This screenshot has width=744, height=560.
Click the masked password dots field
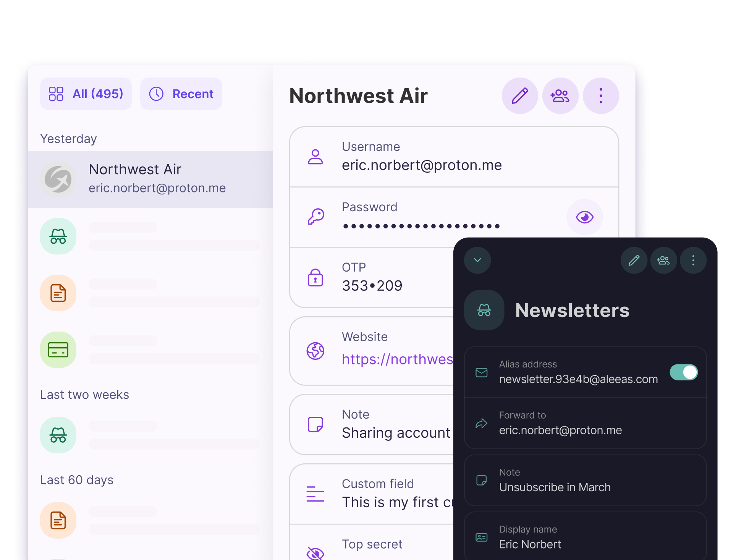point(421,226)
